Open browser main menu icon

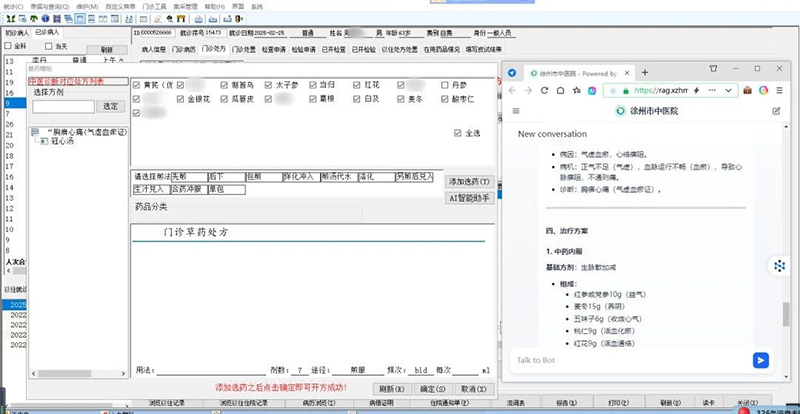(x=779, y=91)
